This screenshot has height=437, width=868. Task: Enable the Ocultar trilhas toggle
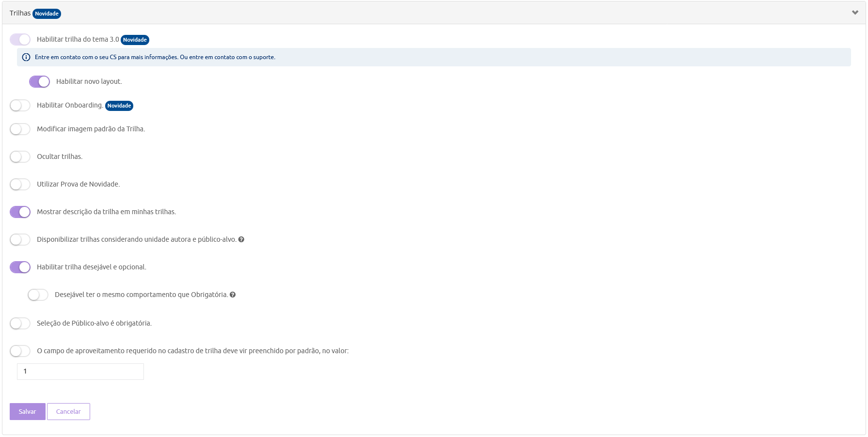(20, 156)
